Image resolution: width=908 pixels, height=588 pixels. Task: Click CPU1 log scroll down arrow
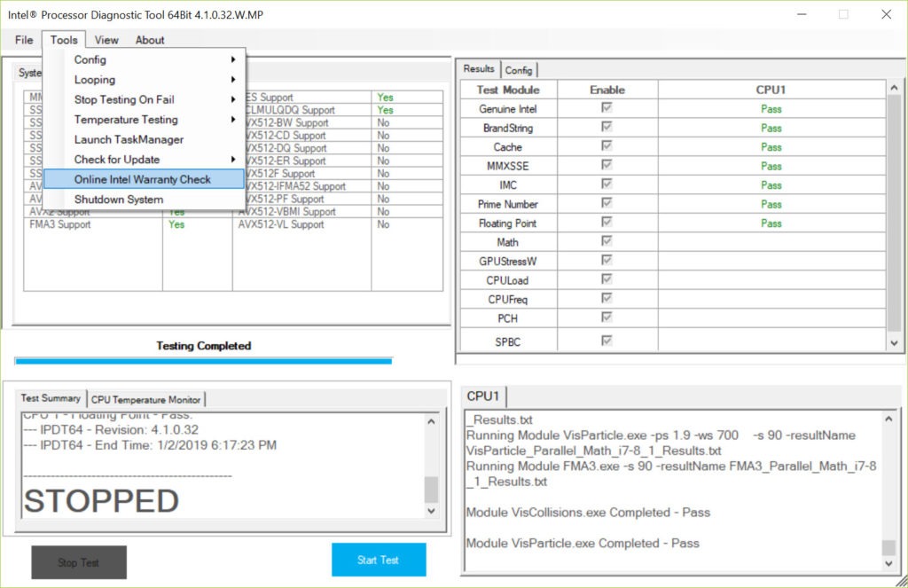888,564
